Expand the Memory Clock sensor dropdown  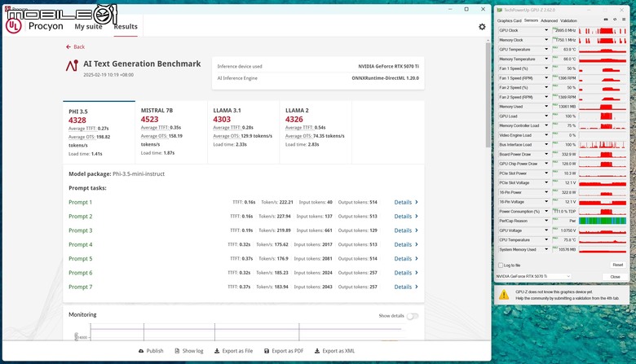pyautogui.click(x=546, y=40)
